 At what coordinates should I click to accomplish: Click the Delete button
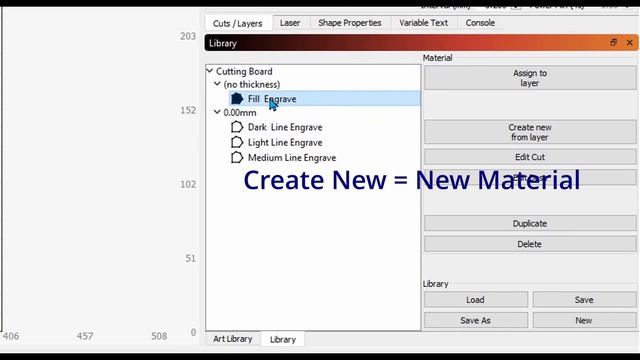530,244
